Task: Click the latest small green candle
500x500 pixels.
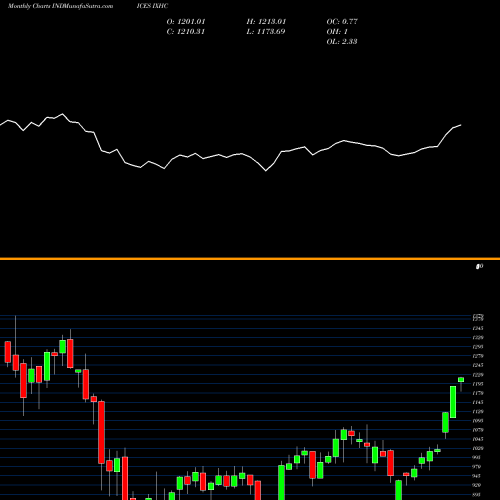Action: click(x=461, y=380)
